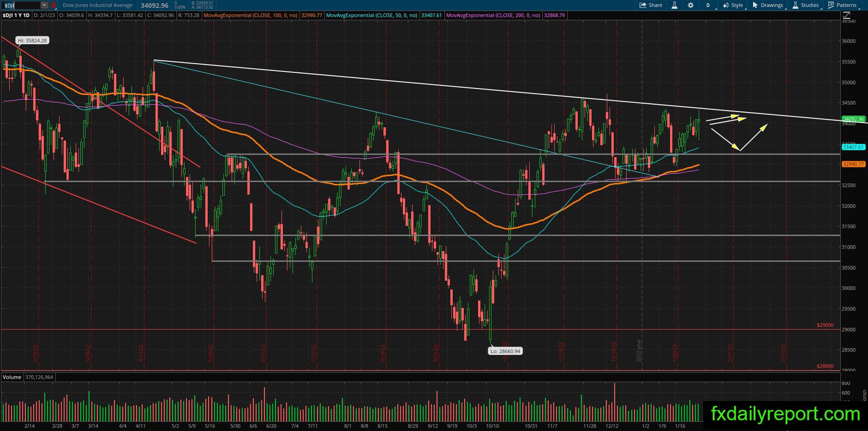The height and width of the screenshot is (431, 868).
Task: Click the last price 34092.96 in header
Action: [155, 6]
